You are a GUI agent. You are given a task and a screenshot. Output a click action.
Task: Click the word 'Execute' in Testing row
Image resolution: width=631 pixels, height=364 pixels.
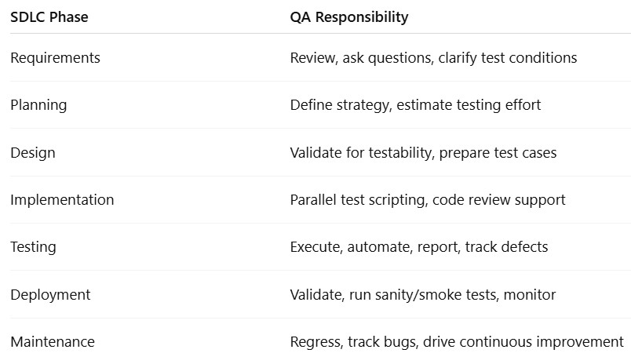click(316, 247)
